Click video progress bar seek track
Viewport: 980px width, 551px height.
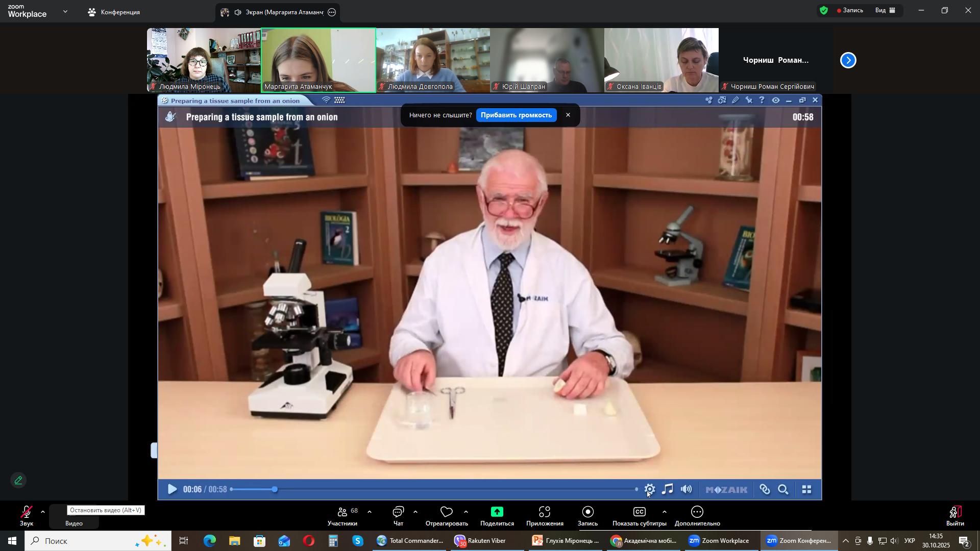[x=434, y=490]
